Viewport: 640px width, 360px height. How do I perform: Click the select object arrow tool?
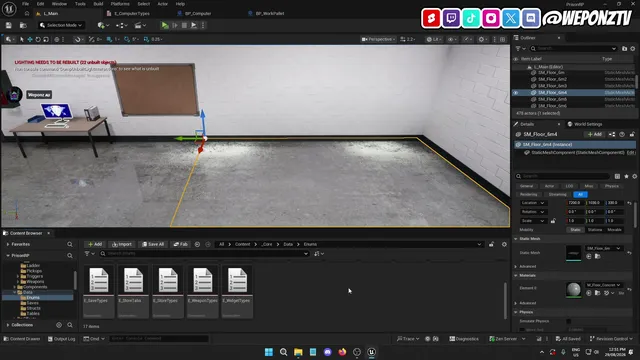(22, 39)
